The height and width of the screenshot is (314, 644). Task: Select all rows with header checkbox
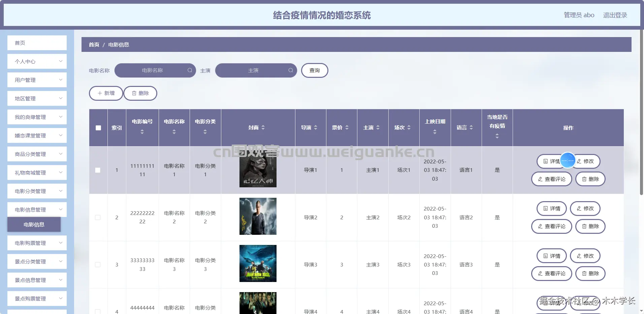pos(98,128)
